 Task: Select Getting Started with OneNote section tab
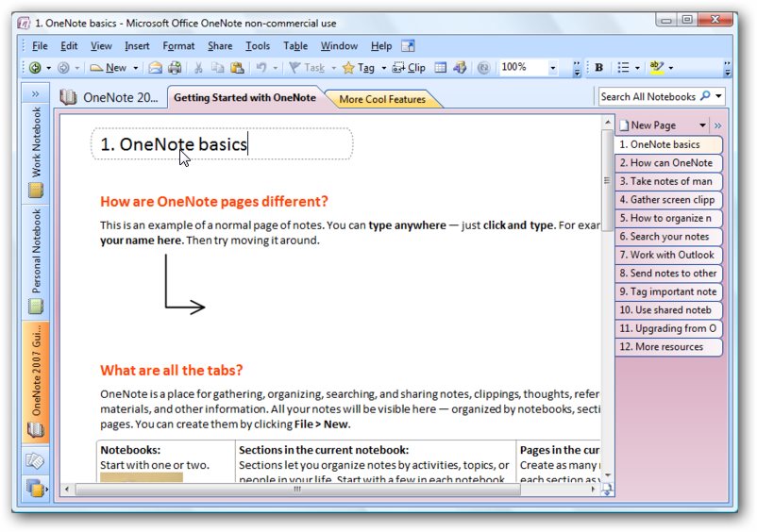(x=244, y=97)
